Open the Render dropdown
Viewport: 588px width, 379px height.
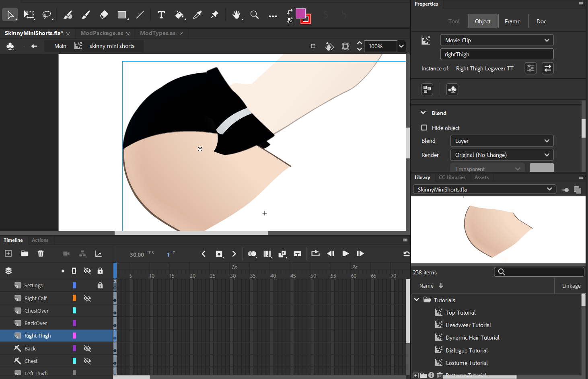[502, 155]
